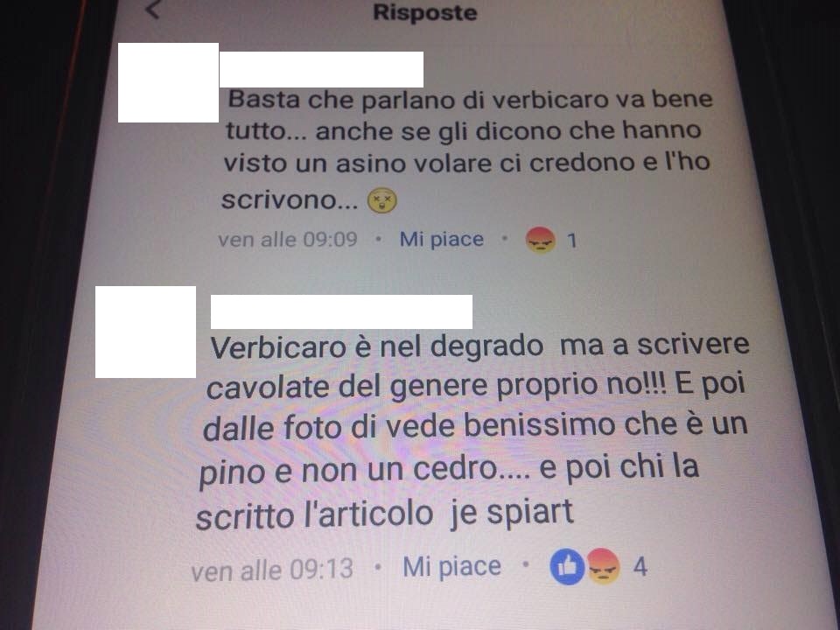Image resolution: width=840 pixels, height=630 pixels.
Task: Open angry reaction icon on first comment
Action: [540, 240]
